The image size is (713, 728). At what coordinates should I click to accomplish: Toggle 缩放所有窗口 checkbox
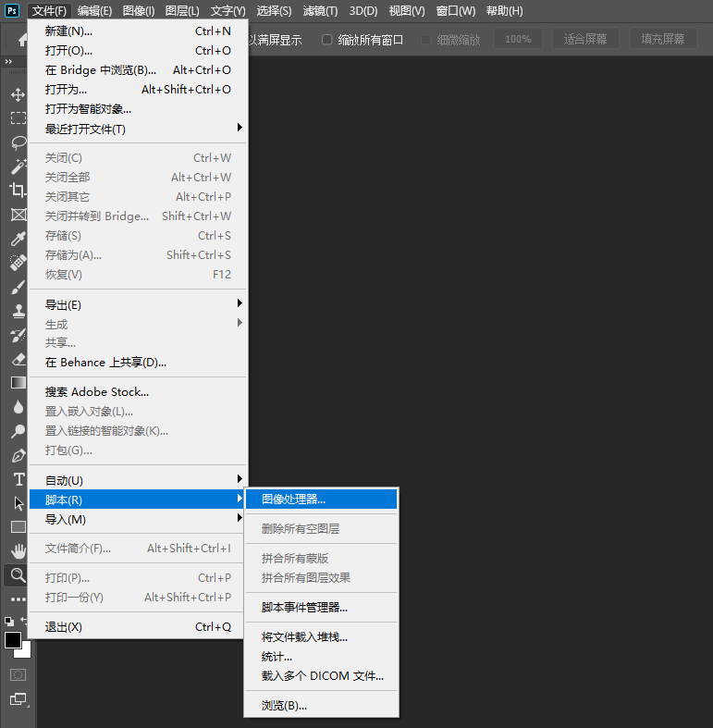click(x=326, y=40)
